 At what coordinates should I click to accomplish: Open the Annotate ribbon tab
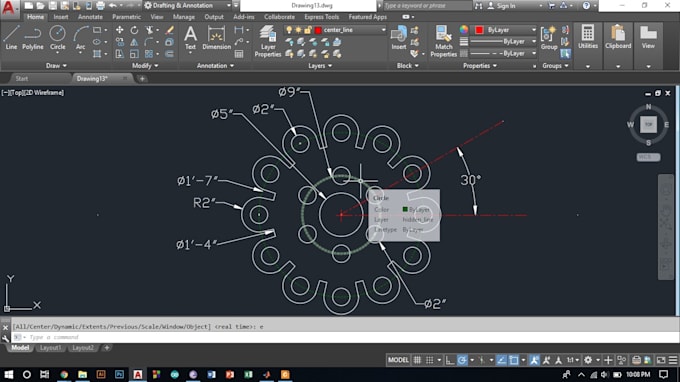(90, 17)
